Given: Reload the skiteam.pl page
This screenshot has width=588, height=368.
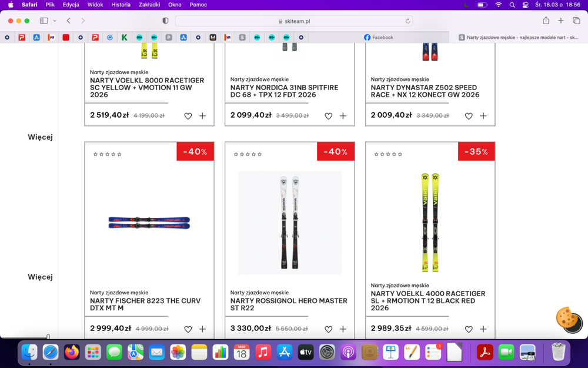Looking at the screenshot, I should [x=407, y=21].
